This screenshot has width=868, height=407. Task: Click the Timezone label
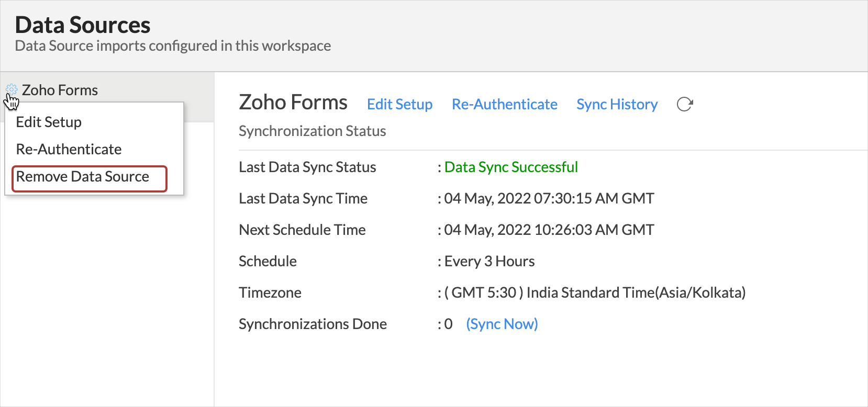pyautogui.click(x=270, y=292)
